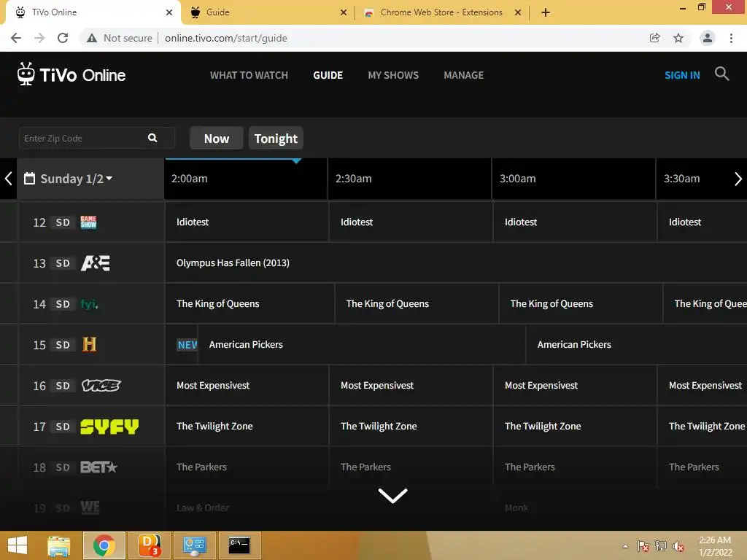Expand the Sunday 1/2 date dropdown
This screenshot has width=747, height=560.
click(109, 178)
